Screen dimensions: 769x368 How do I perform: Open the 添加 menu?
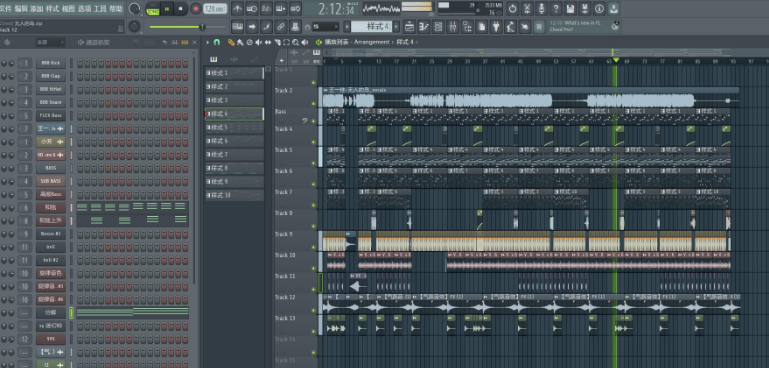tap(36, 9)
